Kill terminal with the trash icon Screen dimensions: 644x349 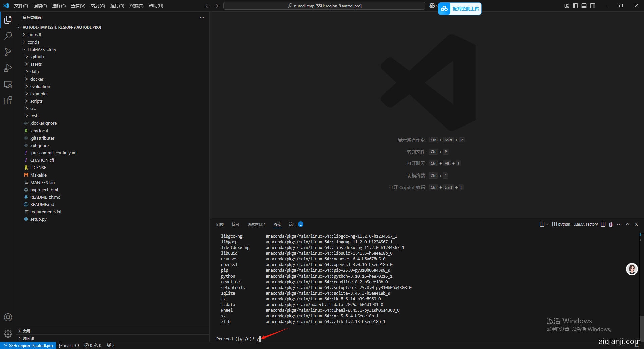tap(611, 224)
